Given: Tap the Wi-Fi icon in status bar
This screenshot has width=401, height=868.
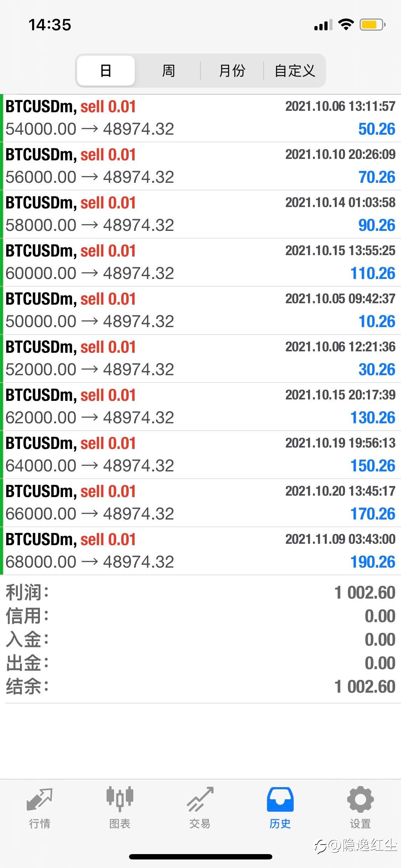Looking at the screenshot, I should click(x=345, y=25).
